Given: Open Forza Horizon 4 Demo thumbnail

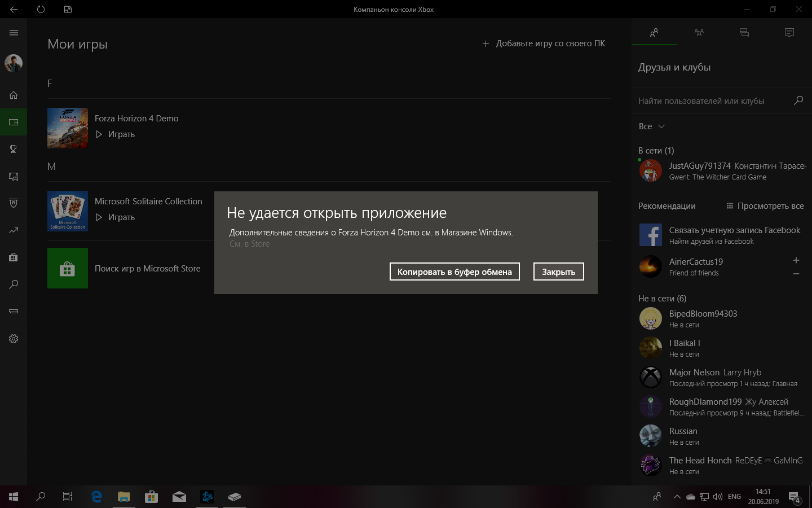Looking at the screenshot, I should point(68,128).
